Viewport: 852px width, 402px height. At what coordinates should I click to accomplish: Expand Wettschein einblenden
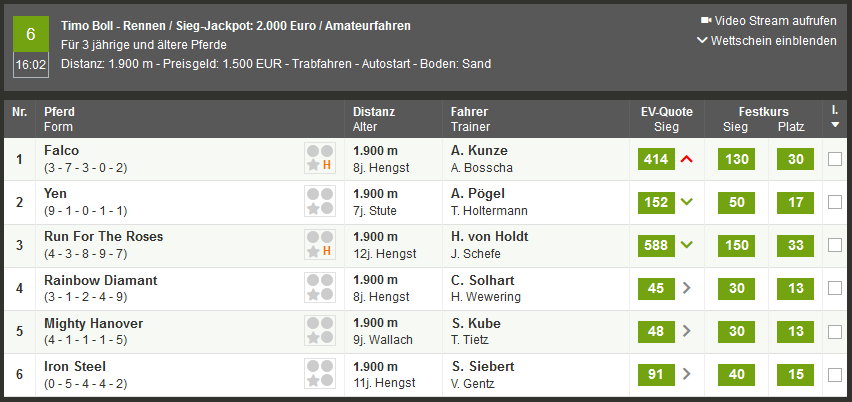tap(767, 41)
